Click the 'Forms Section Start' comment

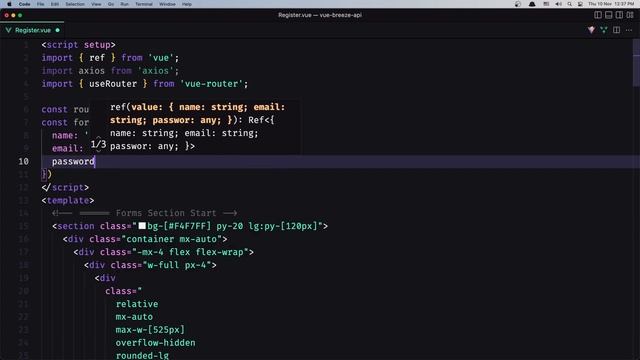coord(166,213)
